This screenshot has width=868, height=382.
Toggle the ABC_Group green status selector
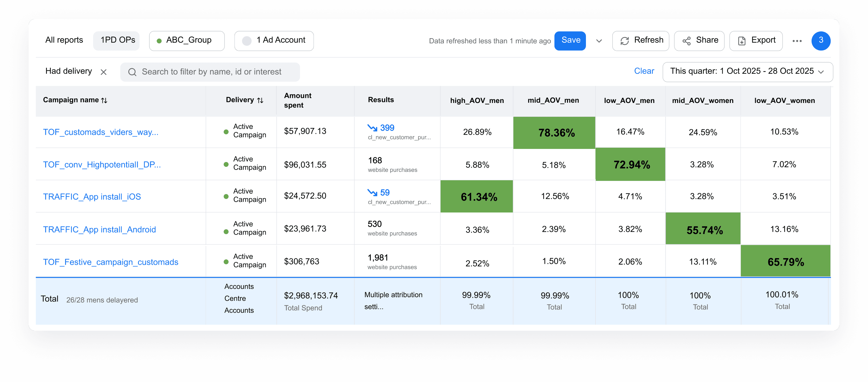[x=159, y=41]
